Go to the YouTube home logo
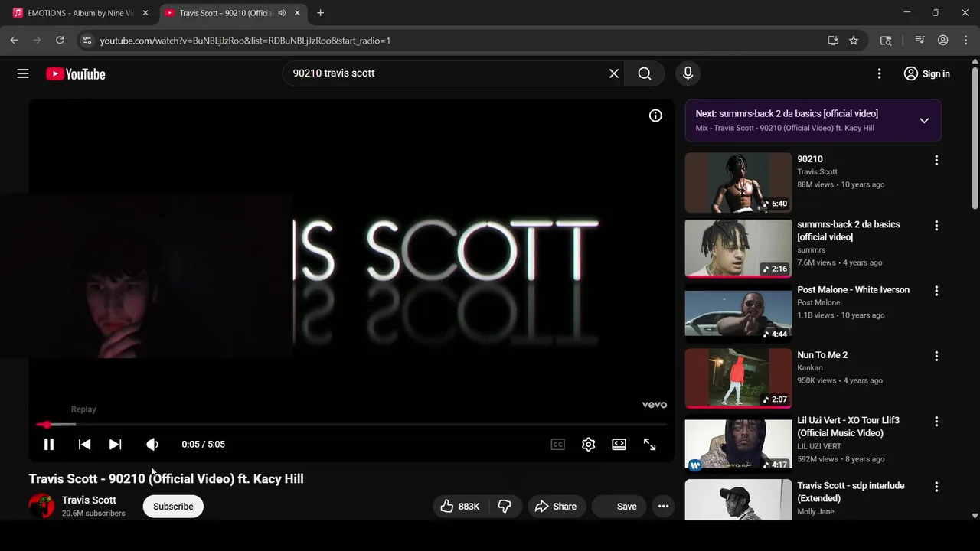Image resolution: width=980 pixels, height=551 pixels. coord(75,73)
